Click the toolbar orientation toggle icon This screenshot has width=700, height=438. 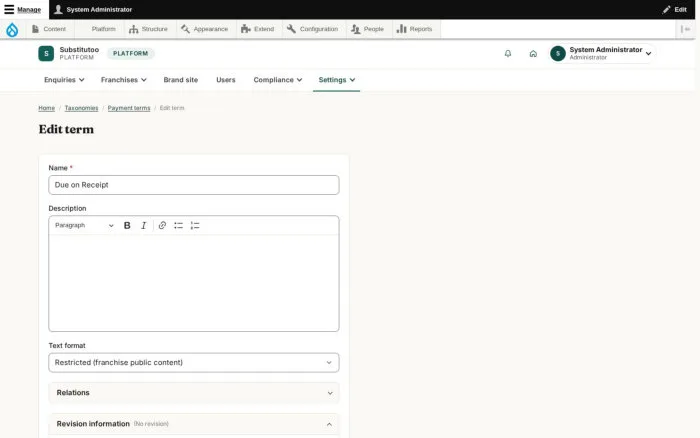685,29
